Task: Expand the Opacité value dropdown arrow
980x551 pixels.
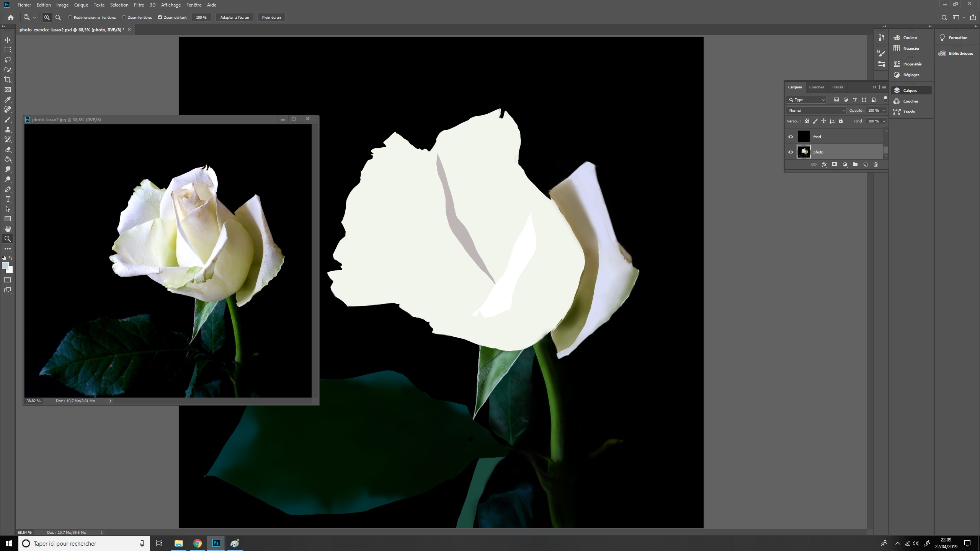Action: 884,110
